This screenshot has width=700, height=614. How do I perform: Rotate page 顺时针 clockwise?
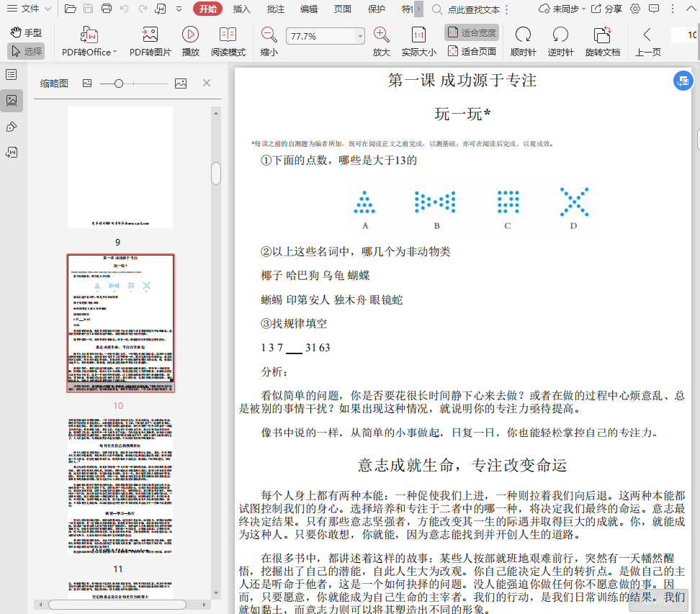coord(524,42)
